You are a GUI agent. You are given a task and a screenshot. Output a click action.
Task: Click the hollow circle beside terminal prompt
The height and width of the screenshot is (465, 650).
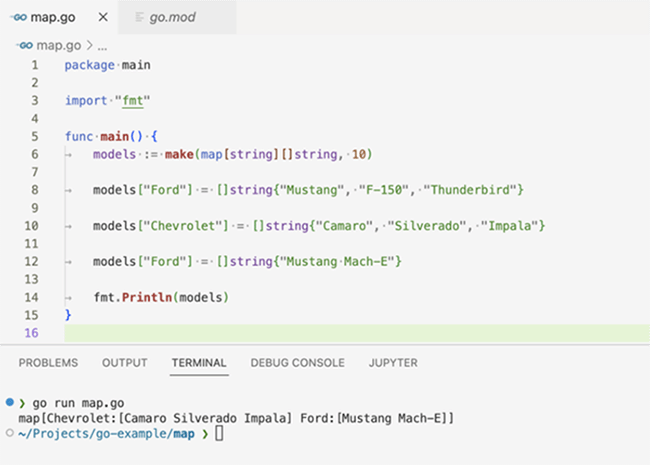pyautogui.click(x=9, y=432)
